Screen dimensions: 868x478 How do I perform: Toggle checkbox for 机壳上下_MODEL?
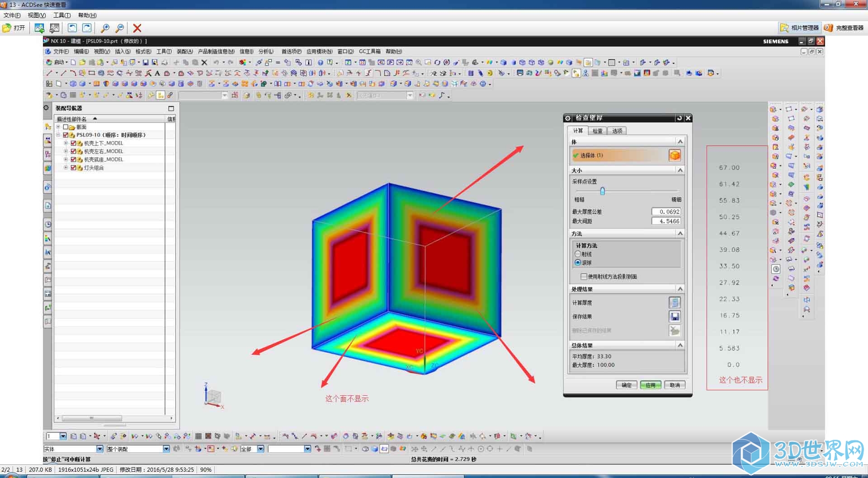tap(73, 143)
